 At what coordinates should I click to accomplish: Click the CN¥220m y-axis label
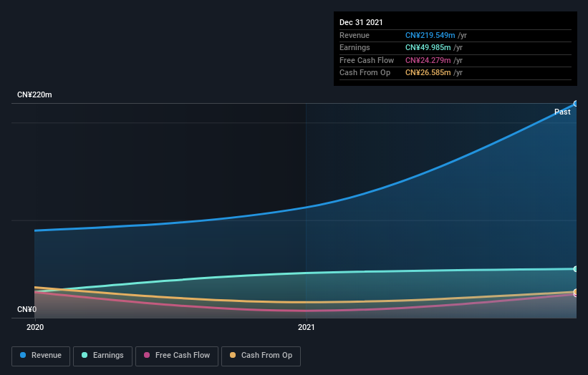pos(34,94)
